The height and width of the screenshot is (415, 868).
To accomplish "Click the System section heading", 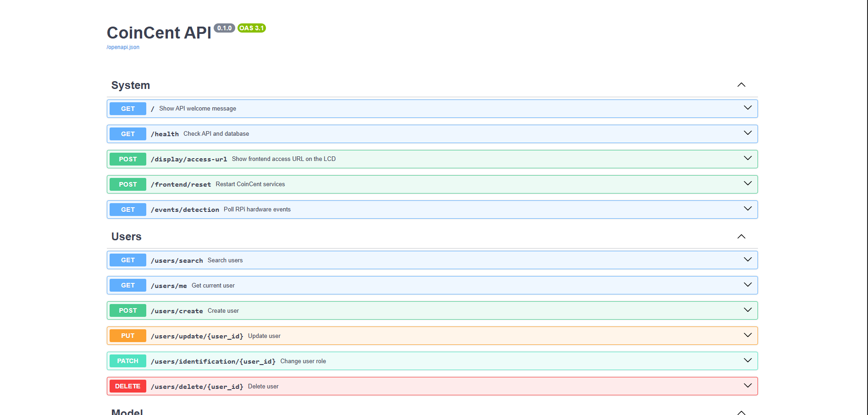I will (x=131, y=85).
